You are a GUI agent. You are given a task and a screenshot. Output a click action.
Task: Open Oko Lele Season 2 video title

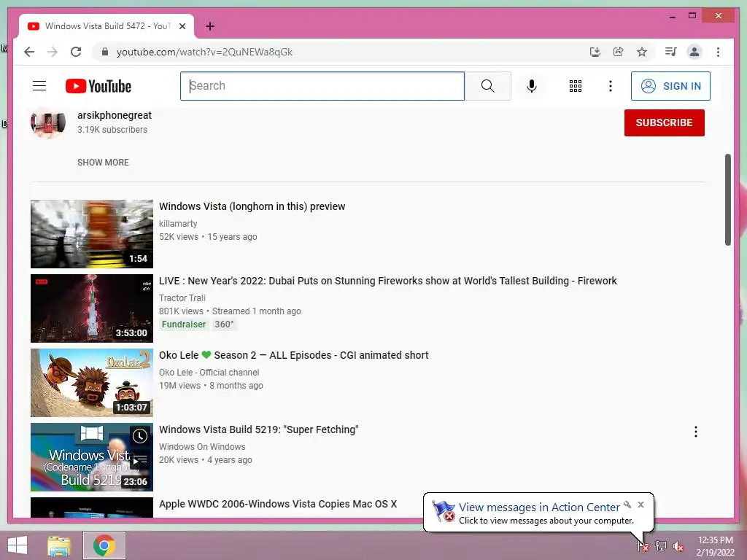click(293, 355)
